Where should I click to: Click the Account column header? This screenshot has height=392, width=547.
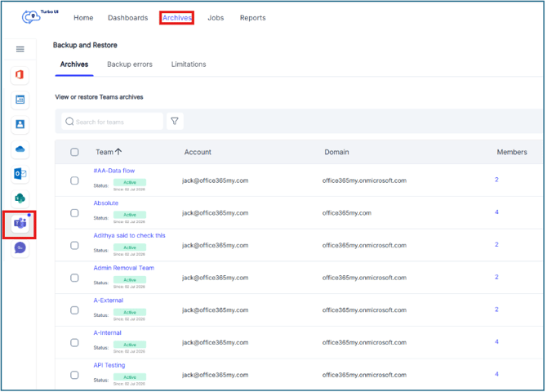[198, 152]
